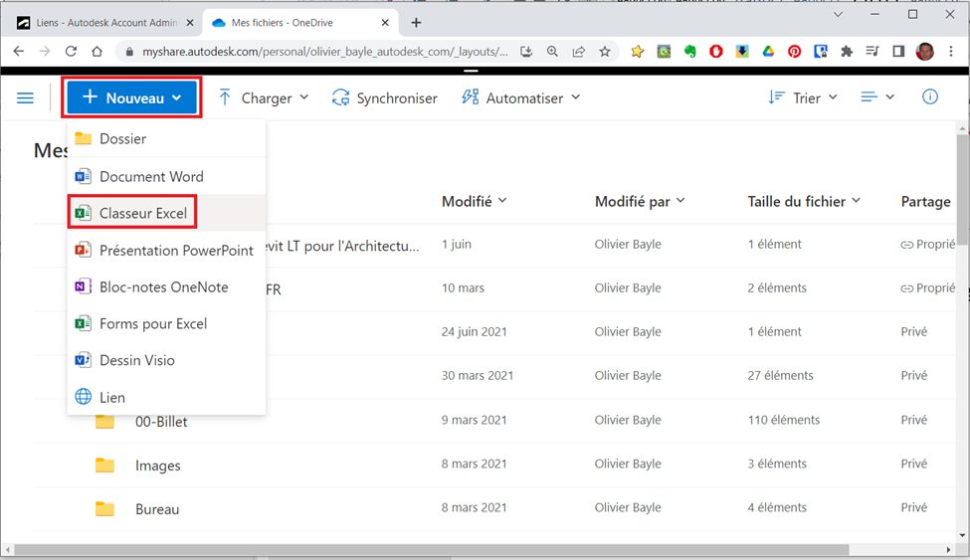
Task: Open the Chrome profile avatar
Action: (925, 52)
